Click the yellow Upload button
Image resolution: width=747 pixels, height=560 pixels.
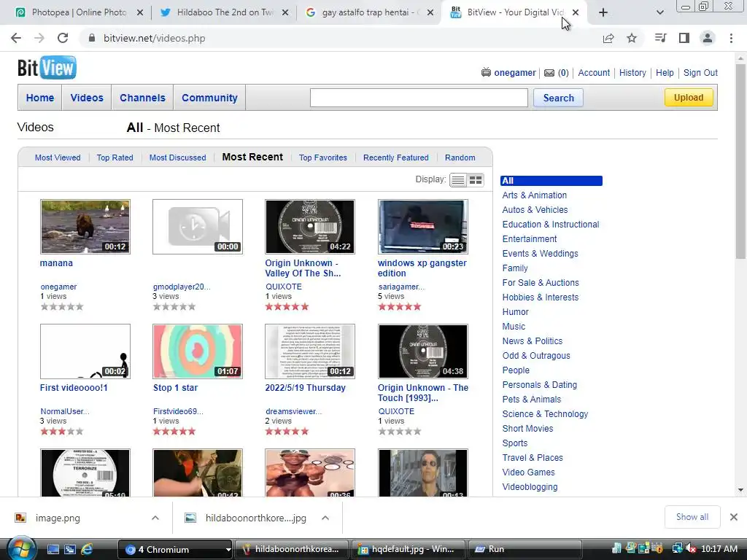point(689,97)
